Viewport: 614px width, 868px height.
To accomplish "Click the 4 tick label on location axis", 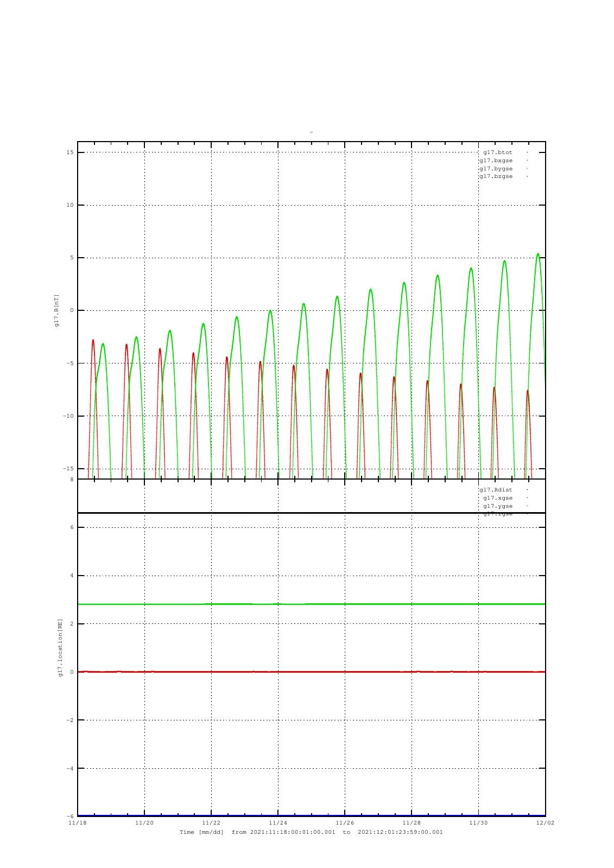I will (72, 576).
